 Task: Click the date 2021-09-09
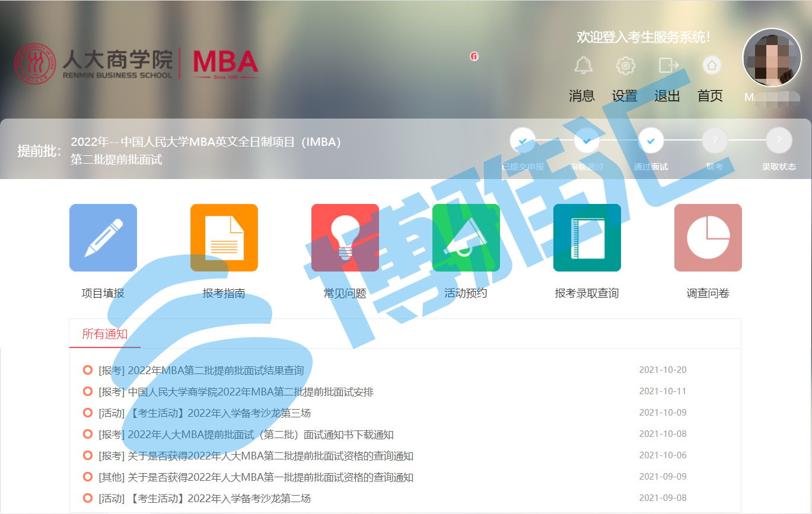[663, 477]
